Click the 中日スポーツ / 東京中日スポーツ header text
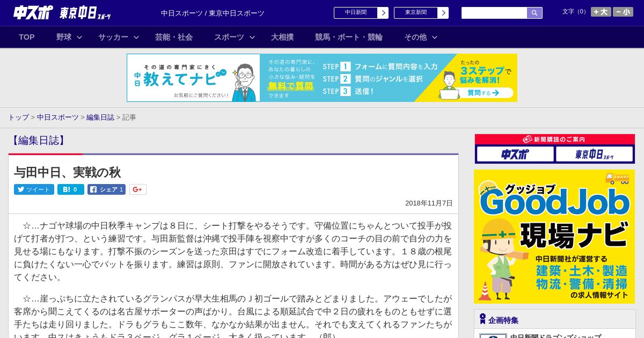 [x=213, y=13]
